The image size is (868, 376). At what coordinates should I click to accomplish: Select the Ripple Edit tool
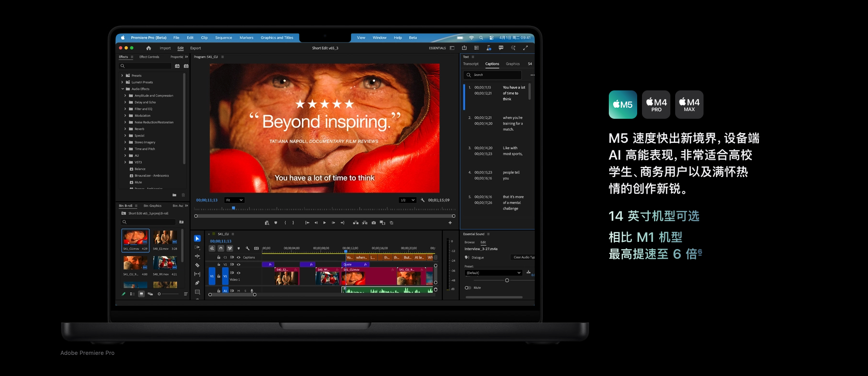(197, 256)
